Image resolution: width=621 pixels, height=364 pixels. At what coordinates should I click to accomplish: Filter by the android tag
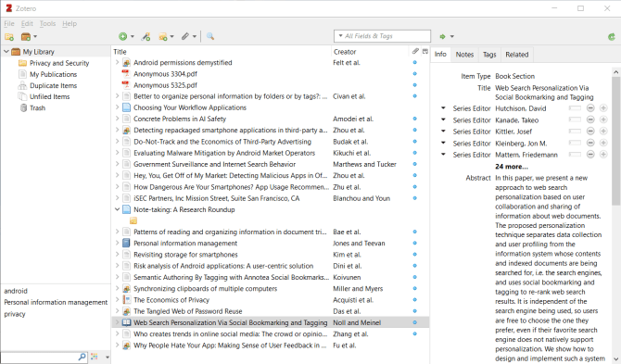[x=16, y=291]
